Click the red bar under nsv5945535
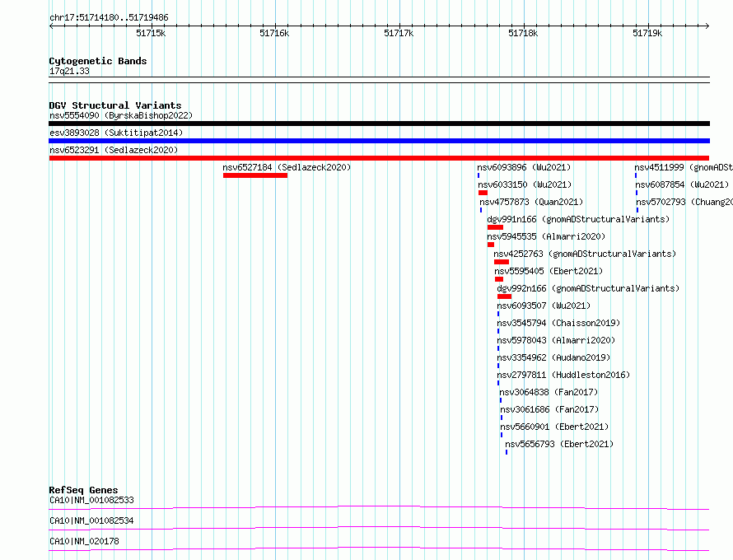The width and height of the screenshot is (733, 560). click(491, 245)
